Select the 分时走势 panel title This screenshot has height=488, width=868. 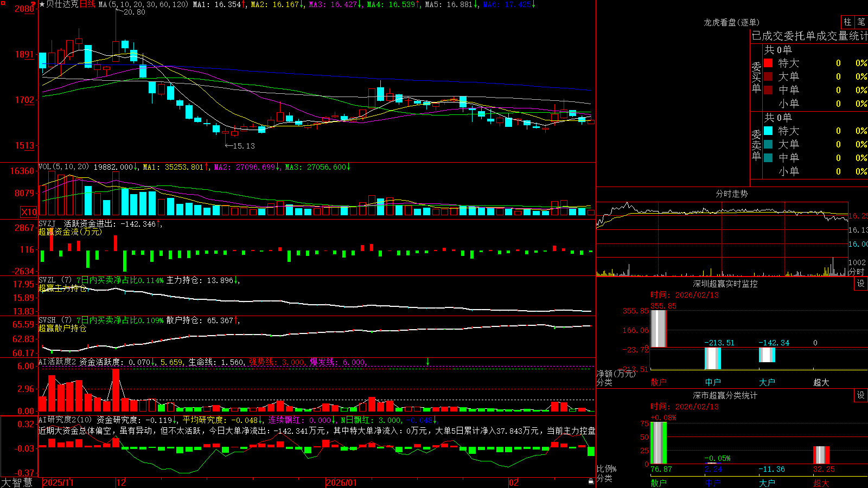coord(731,194)
